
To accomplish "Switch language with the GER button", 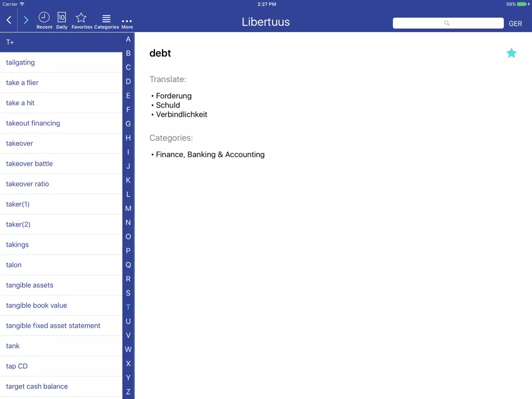I will (x=515, y=23).
